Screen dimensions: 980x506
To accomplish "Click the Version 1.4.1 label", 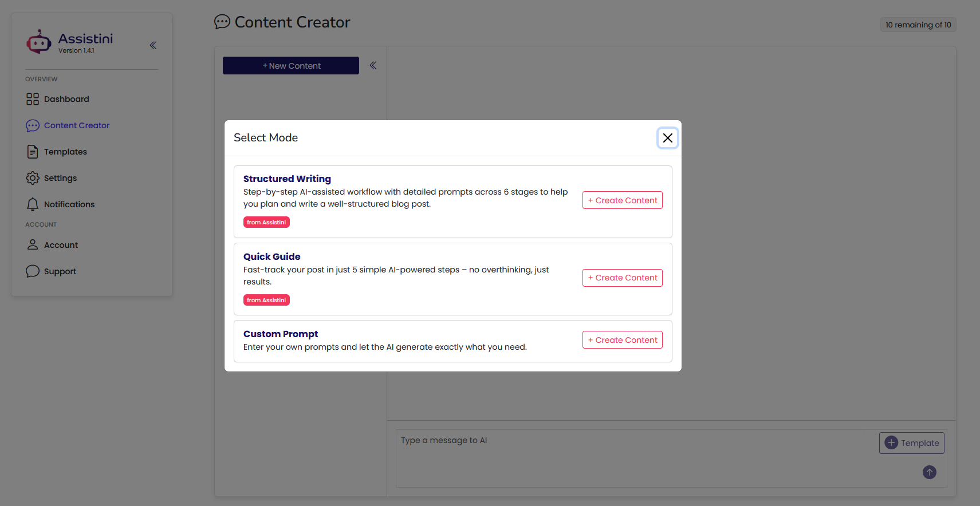I will (x=76, y=50).
